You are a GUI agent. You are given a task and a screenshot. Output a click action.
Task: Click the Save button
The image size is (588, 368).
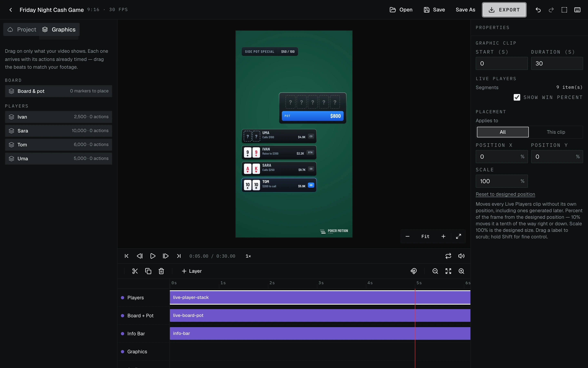click(x=434, y=10)
